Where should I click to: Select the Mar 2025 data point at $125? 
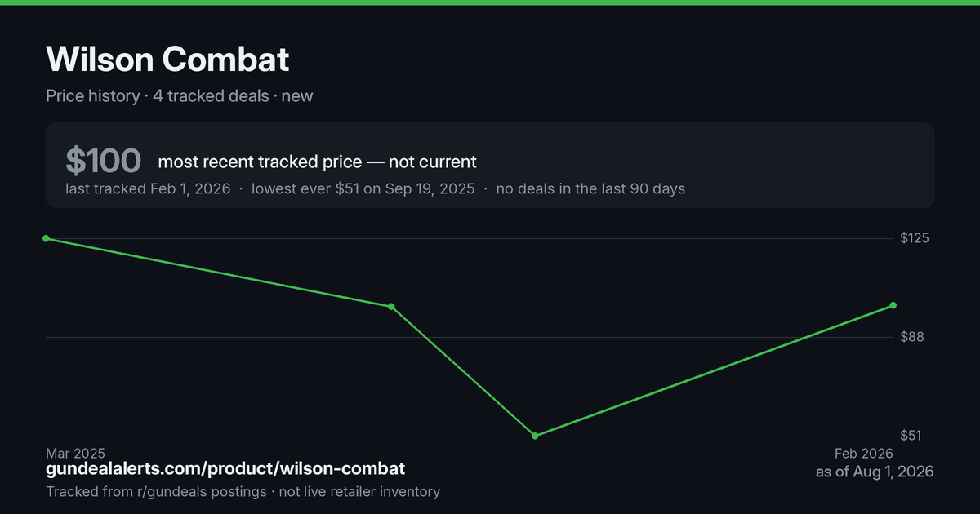click(46, 238)
